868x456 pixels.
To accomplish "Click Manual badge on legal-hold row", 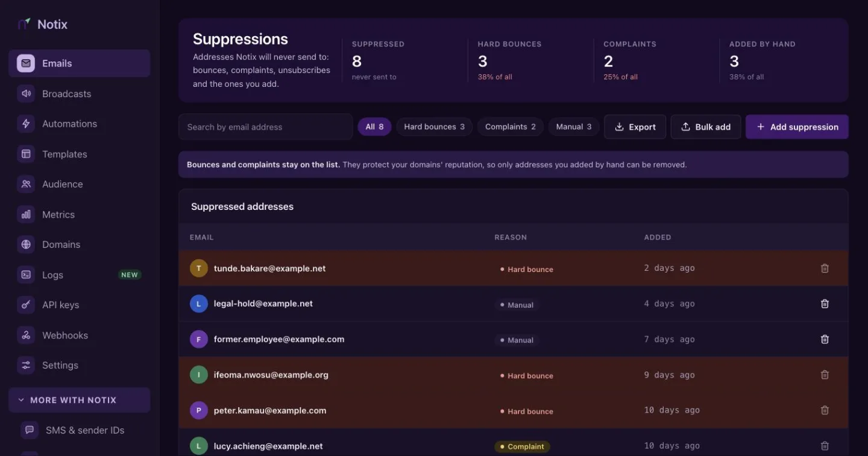I will pyautogui.click(x=517, y=305).
